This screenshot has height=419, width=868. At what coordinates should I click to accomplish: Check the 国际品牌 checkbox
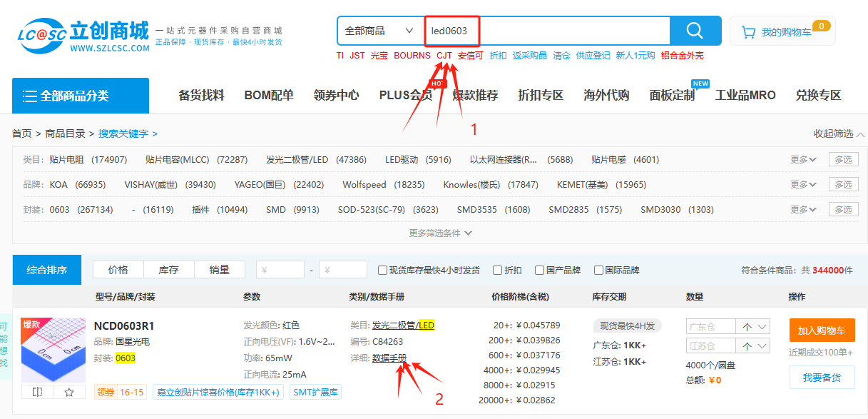599,271
